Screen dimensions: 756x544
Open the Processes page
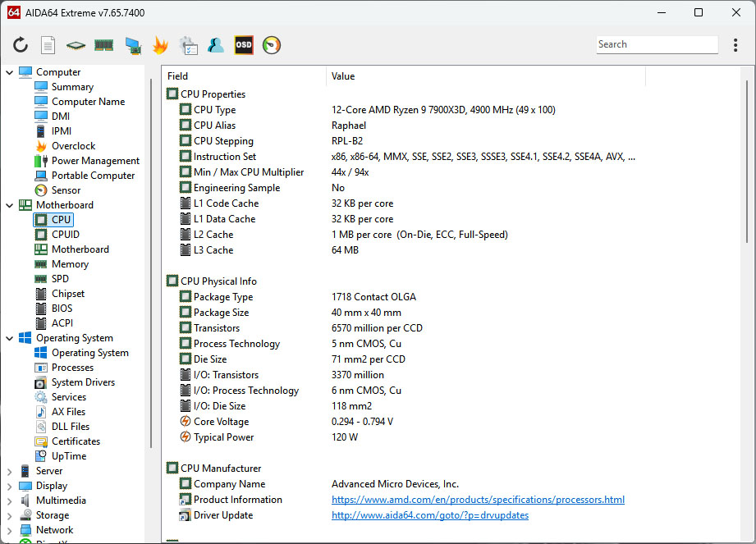[72, 368]
